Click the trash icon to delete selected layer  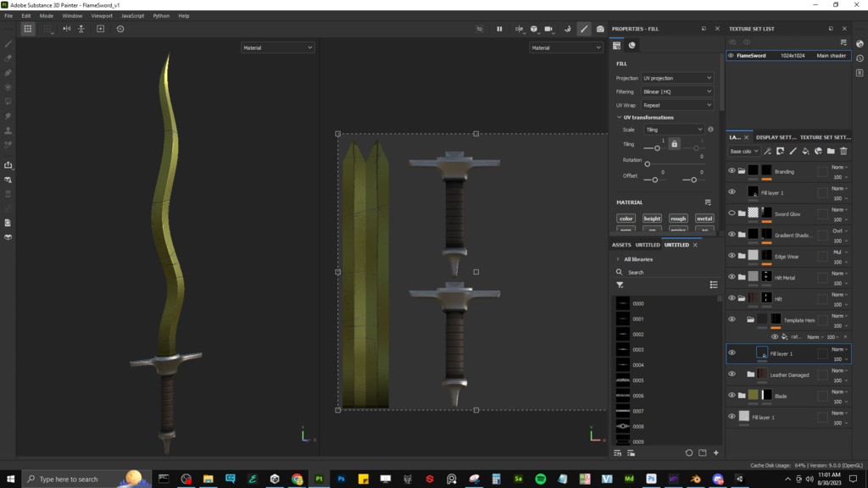coord(845,150)
